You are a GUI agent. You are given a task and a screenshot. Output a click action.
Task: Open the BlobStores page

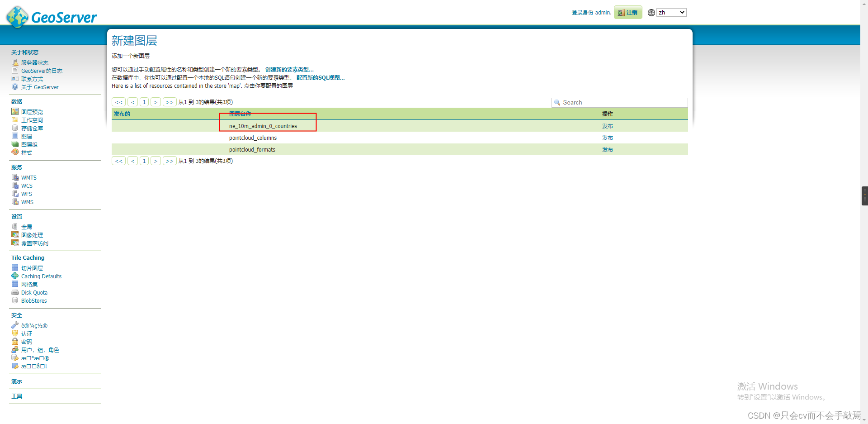tap(34, 300)
